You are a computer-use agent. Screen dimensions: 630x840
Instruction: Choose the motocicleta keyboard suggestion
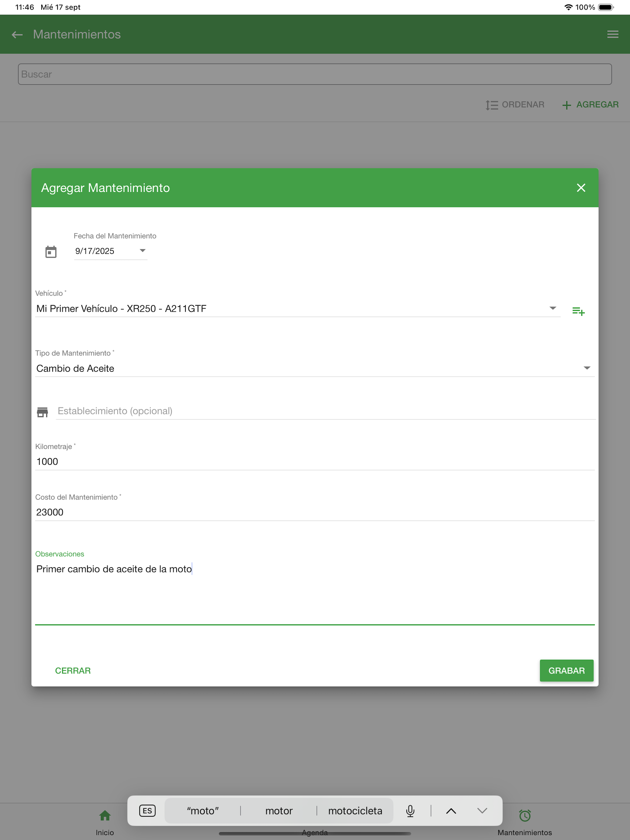[355, 811]
